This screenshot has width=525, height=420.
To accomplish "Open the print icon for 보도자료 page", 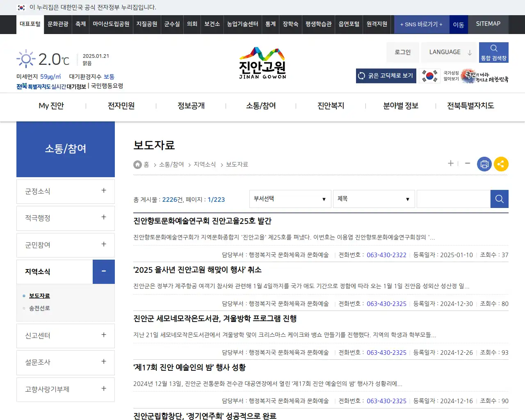I will [x=484, y=164].
